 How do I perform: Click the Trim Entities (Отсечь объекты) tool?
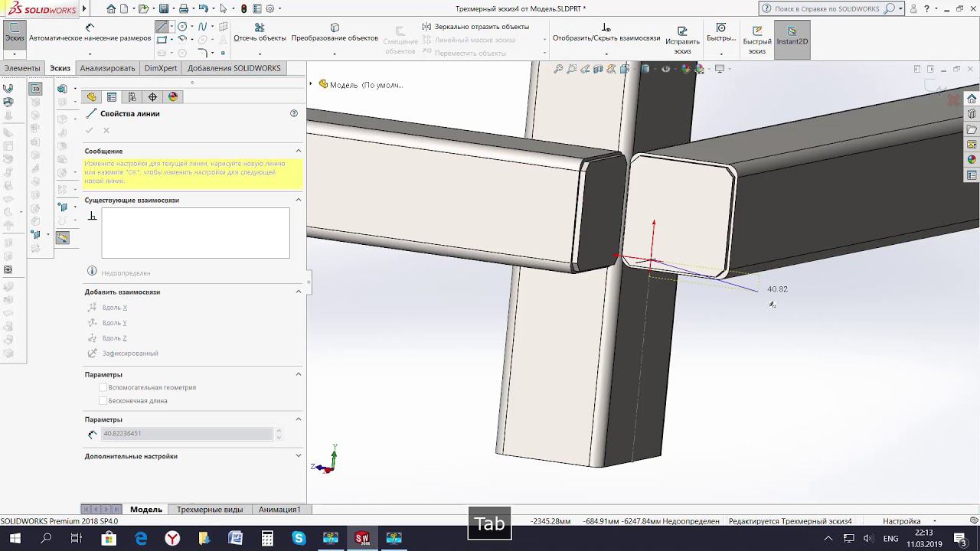click(260, 28)
